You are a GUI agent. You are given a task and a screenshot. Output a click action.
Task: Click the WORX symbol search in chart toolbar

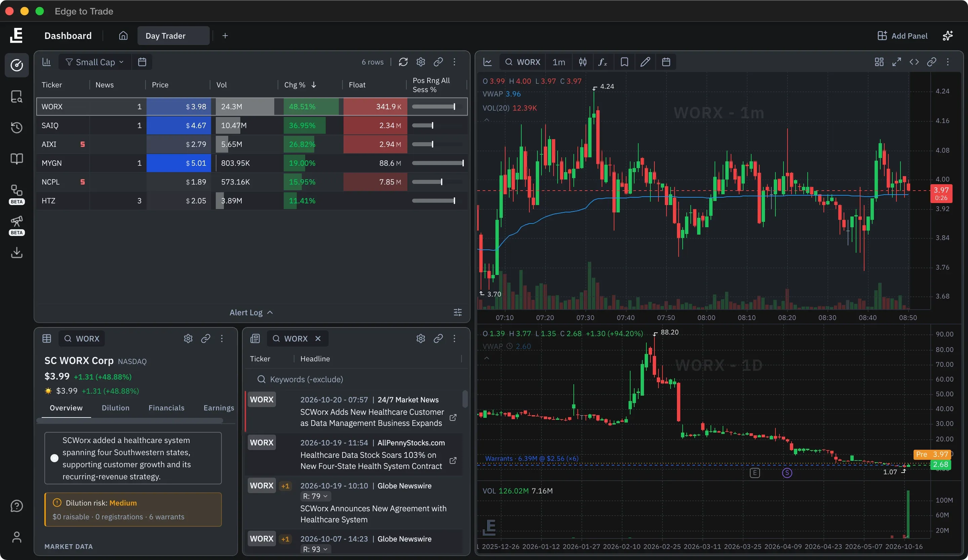pyautogui.click(x=522, y=62)
